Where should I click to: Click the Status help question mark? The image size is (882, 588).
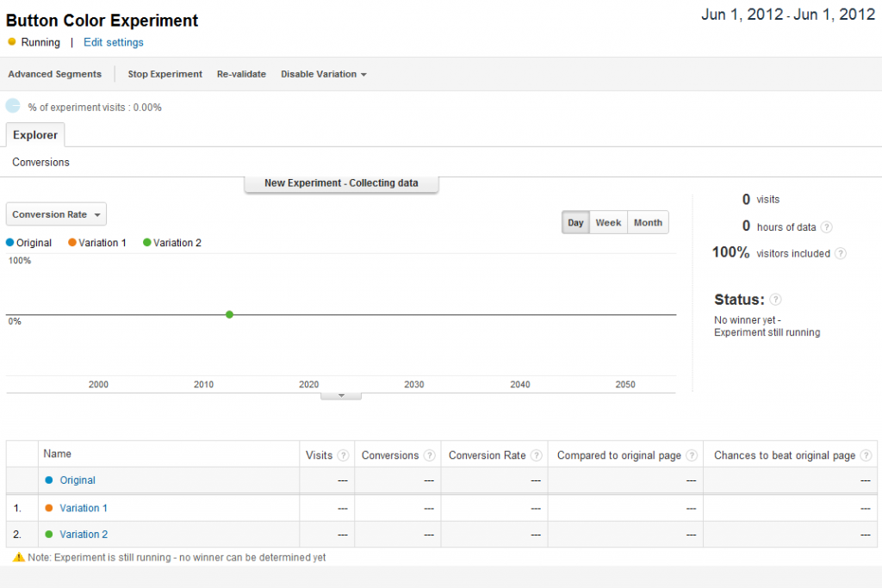click(x=776, y=300)
